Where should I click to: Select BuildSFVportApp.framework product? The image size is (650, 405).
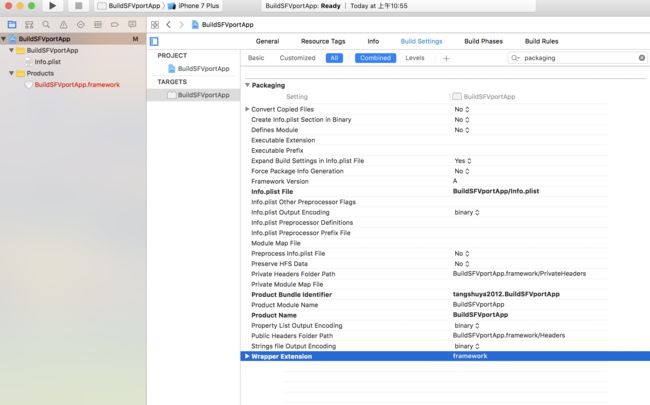[77, 85]
